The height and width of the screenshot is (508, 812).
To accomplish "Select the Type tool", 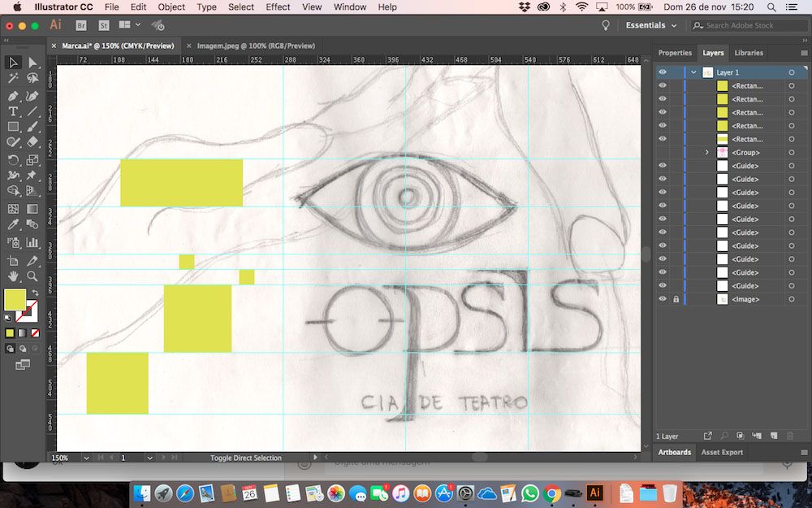I will [x=13, y=111].
